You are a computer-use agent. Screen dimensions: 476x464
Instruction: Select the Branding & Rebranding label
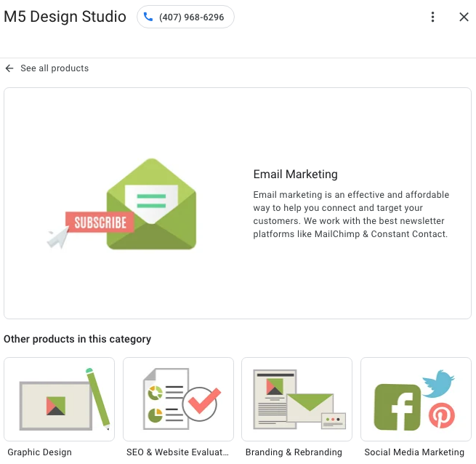click(294, 452)
